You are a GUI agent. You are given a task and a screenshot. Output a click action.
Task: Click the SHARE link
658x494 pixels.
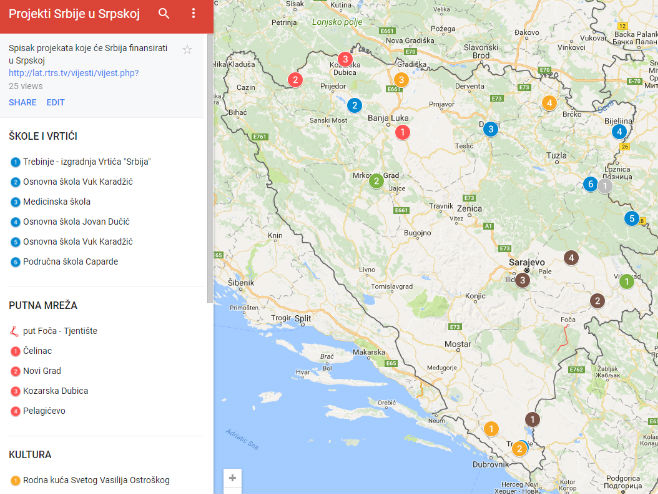(22, 102)
